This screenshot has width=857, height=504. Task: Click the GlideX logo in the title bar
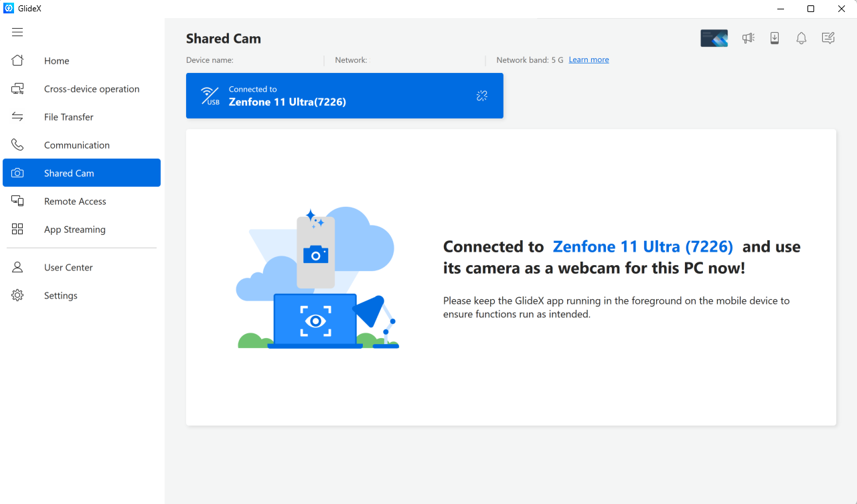[x=7, y=8]
